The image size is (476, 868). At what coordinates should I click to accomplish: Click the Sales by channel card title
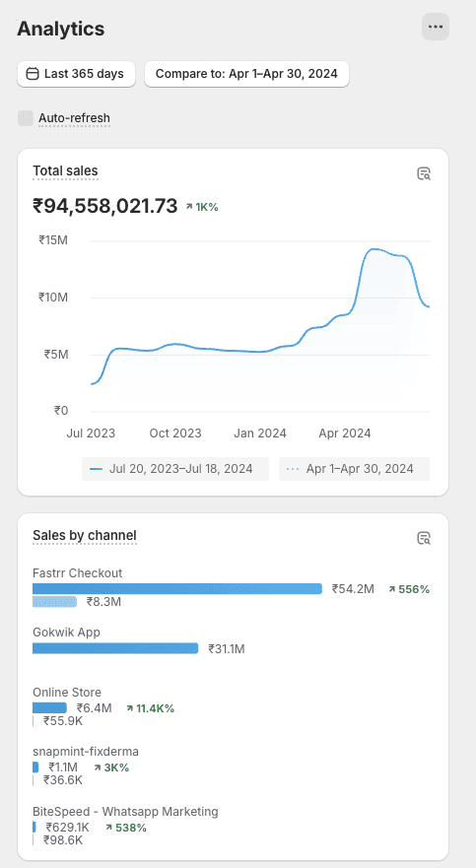tap(84, 535)
